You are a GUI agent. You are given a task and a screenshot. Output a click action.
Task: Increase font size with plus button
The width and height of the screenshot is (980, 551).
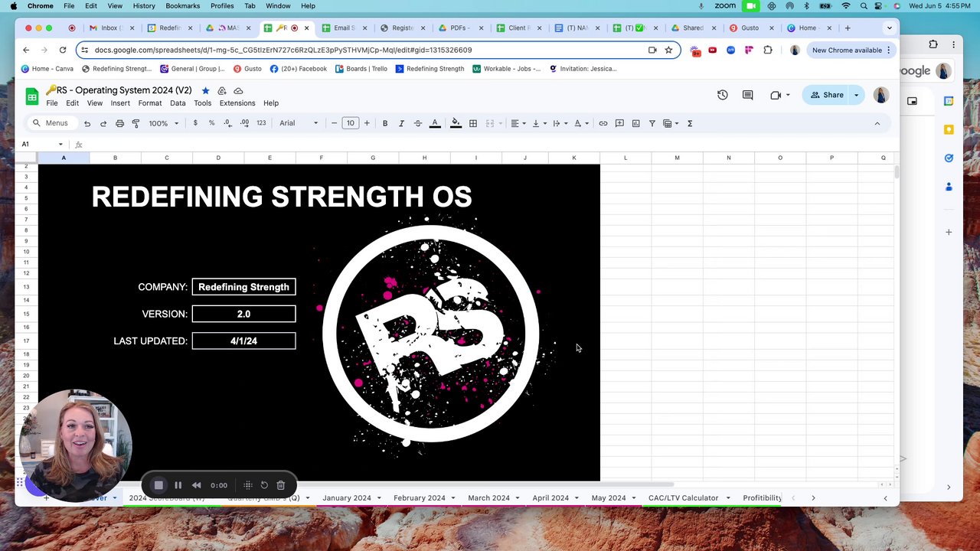(367, 123)
